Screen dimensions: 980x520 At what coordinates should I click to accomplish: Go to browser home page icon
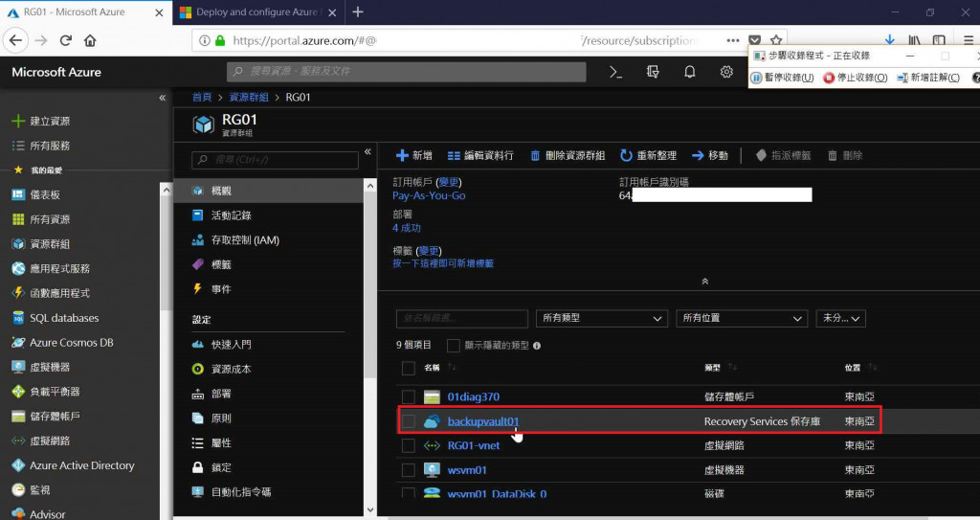coord(90,40)
